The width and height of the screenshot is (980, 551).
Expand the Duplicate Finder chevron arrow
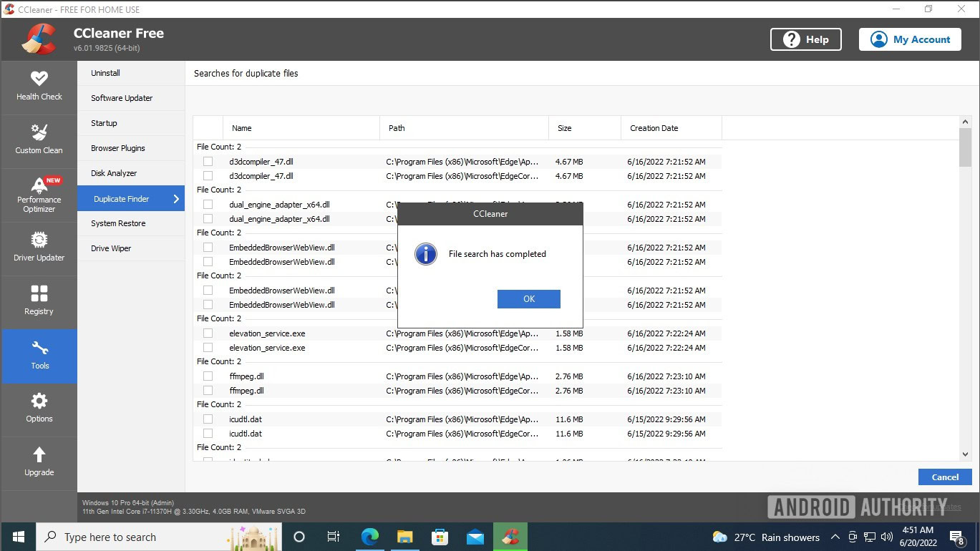click(176, 199)
